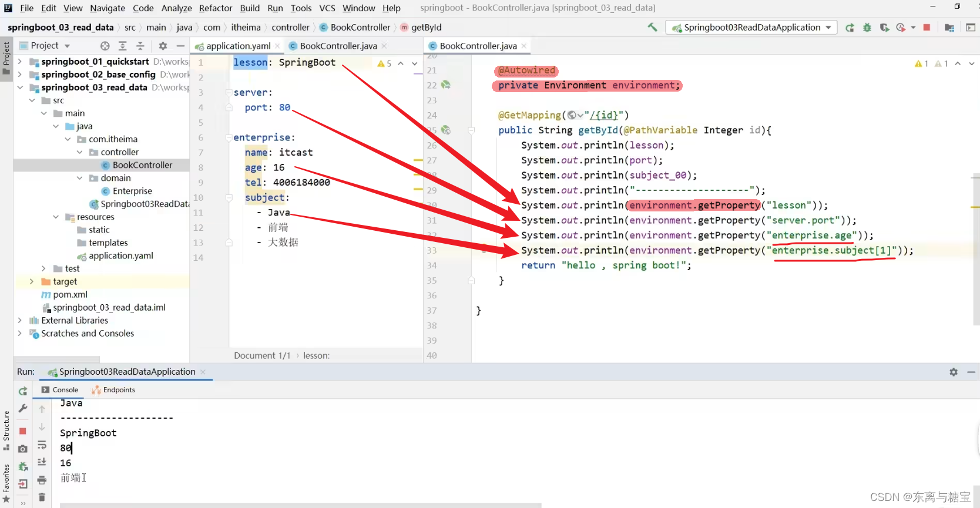Image resolution: width=980 pixels, height=508 pixels.
Task: Minimize the Run tool window
Action: coord(971,372)
